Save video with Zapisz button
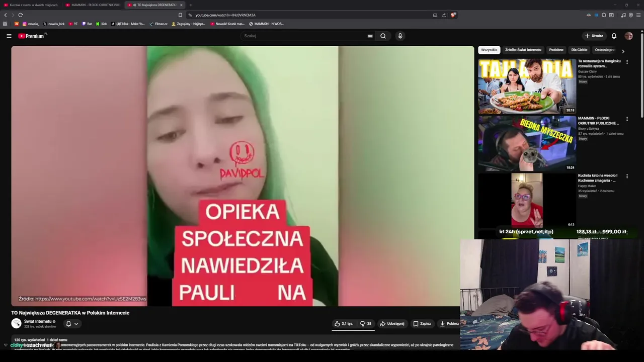Viewport: 644px width, 362px height. (x=422, y=324)
